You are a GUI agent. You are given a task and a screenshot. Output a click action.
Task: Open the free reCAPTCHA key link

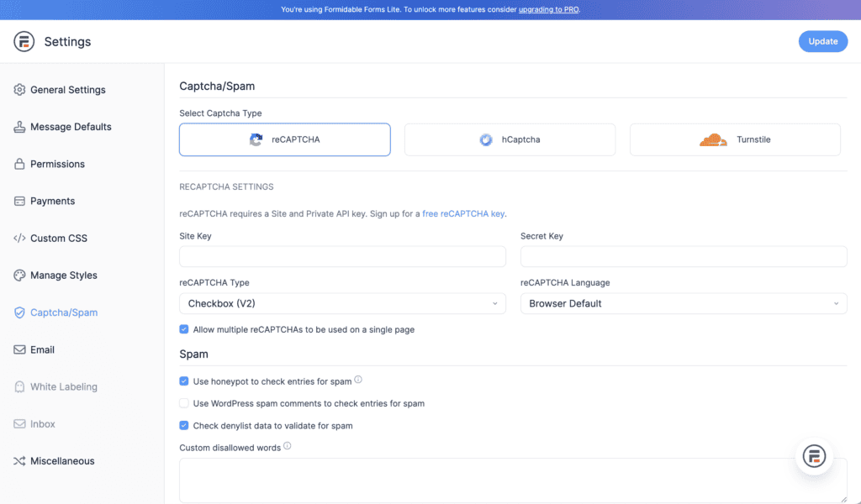coord(463,213)
